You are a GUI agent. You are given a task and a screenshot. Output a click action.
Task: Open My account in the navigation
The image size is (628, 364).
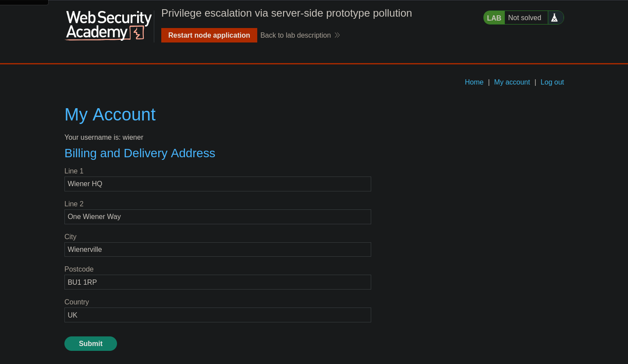(x=512, y=82)
